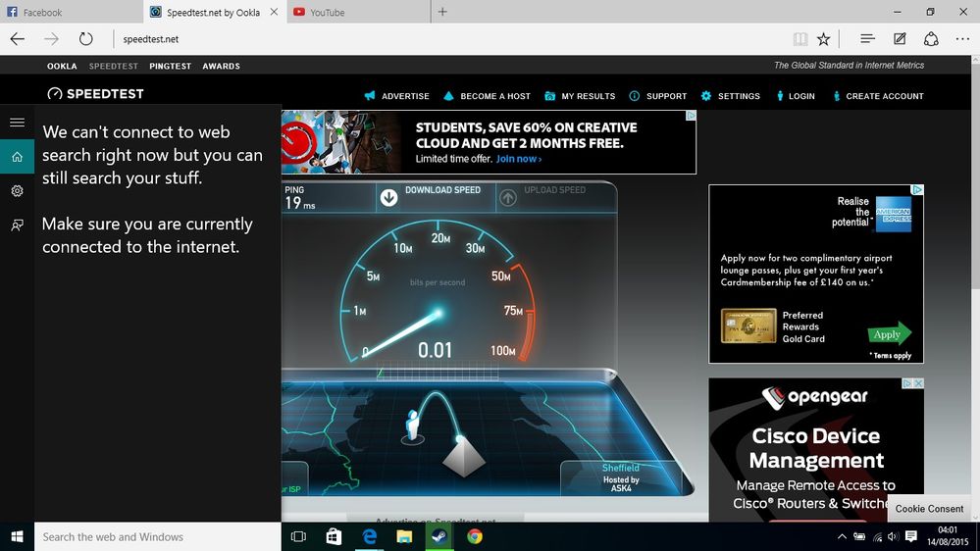Select the Speedtest.net by Ookla tab
Image resolution: width=980 pixels, height=551 pixels.
(x=213, y=12)
